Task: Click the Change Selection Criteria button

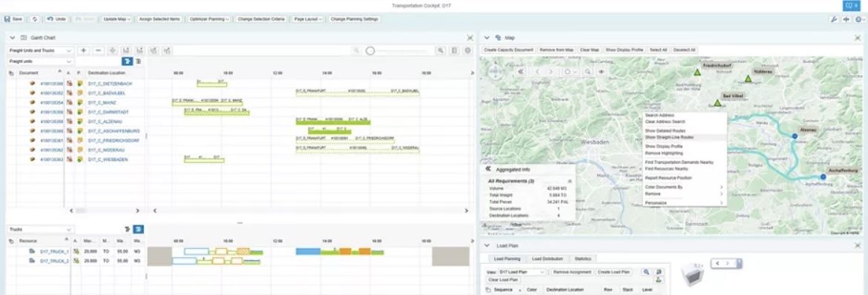Action: [x=260, y=19]
